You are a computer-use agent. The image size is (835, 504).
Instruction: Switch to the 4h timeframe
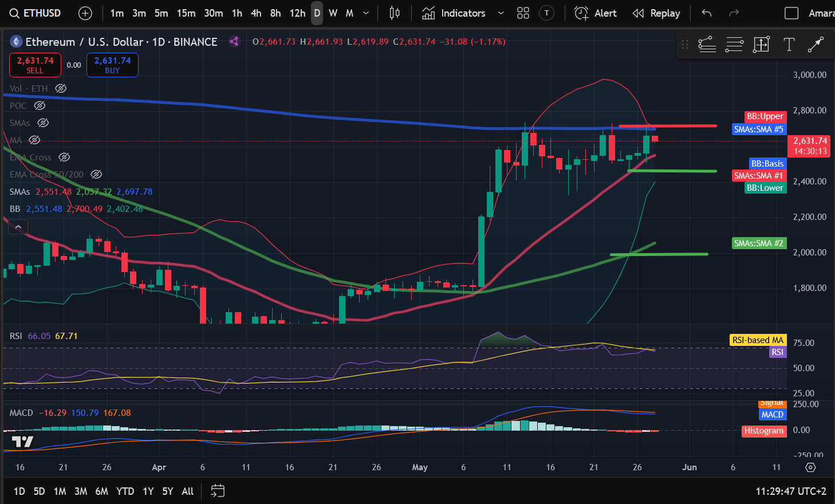(x=256, y=13)
